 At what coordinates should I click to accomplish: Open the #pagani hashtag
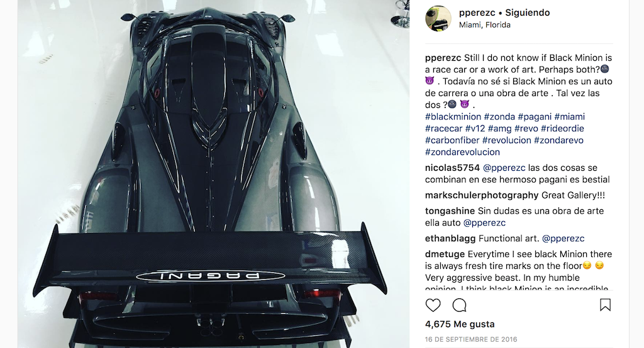coord(535,117)
